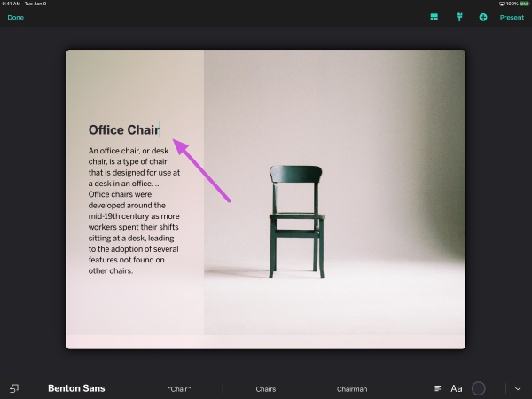Viewport: 532px width, 399px height.
Task: Choose the Chairs autocomplete suggestion
Action: pyautogui.click(x=266, y=389)
